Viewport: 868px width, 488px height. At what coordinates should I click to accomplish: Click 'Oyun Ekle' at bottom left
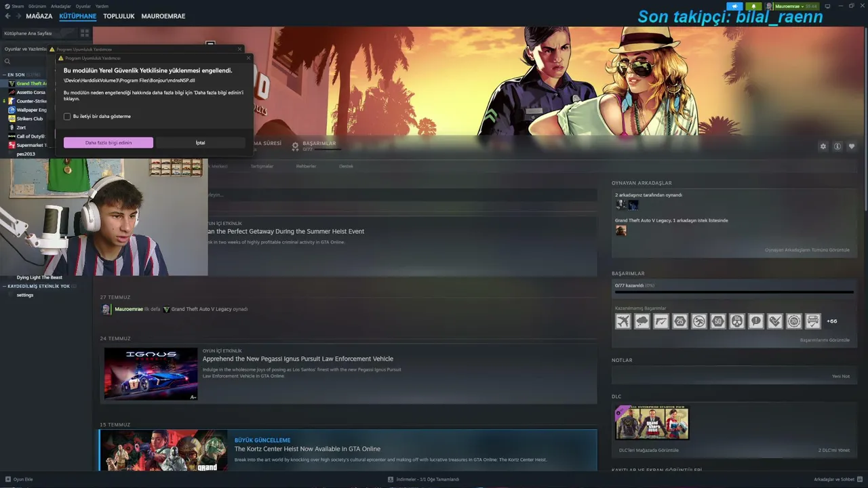[18, 479]
